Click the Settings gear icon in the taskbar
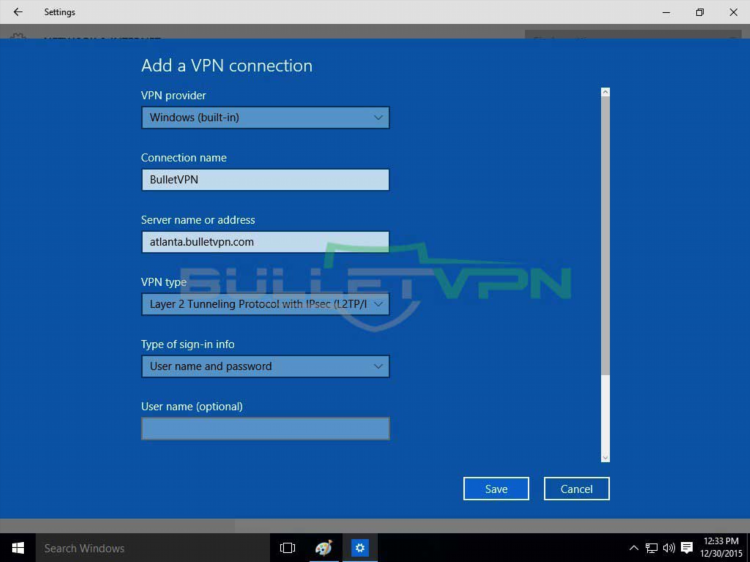Image resolution: width=750 pixels, height=562 pixels. pyautogui.click(x=360, y=548)
